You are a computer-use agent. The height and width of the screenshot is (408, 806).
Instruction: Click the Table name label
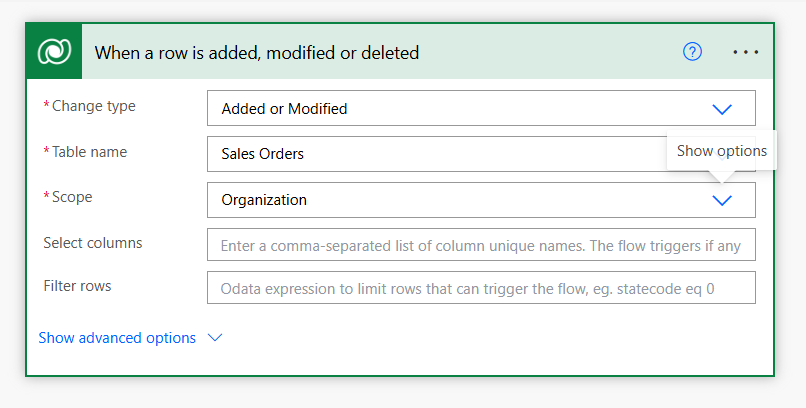[x=89, y=152]
